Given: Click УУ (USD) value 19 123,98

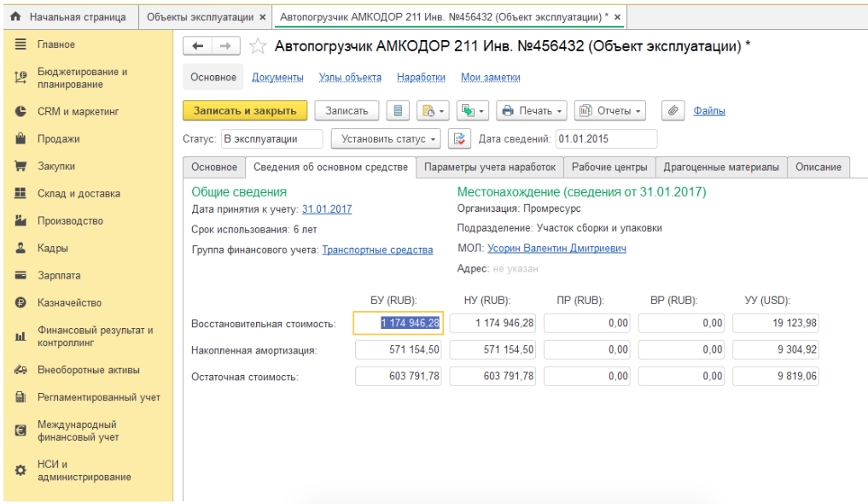Looking at the screenshot, I should point(776,323).
